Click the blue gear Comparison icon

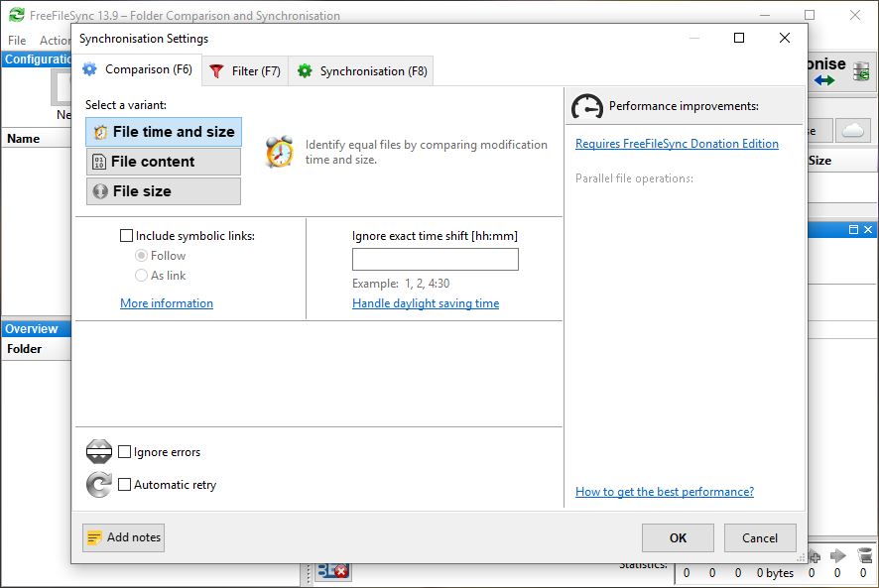(89, 69)
